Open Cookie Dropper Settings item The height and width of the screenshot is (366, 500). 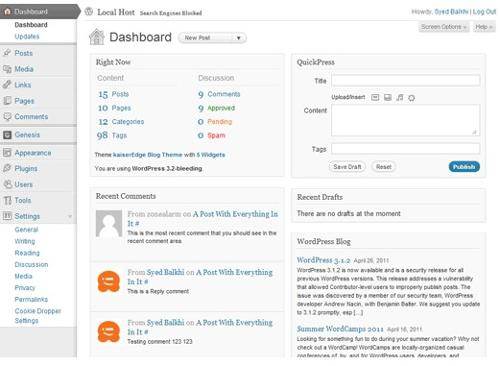(x=38, y=316)
